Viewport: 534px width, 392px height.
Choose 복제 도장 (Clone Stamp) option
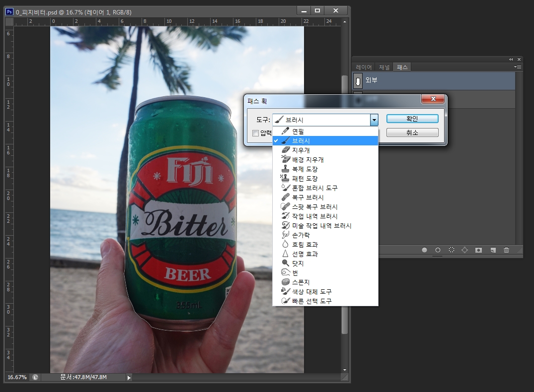pyautogui.click(x=325, y=169)
